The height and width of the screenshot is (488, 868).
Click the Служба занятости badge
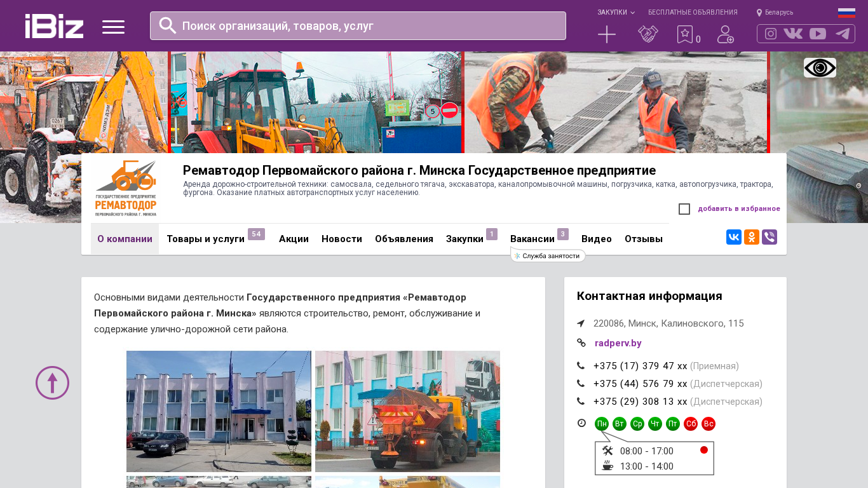(x=548, y=255)
